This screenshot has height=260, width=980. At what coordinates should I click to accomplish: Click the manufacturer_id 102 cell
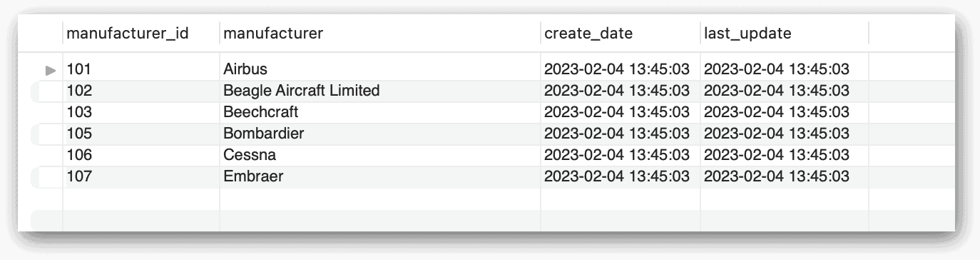[141, 91]
